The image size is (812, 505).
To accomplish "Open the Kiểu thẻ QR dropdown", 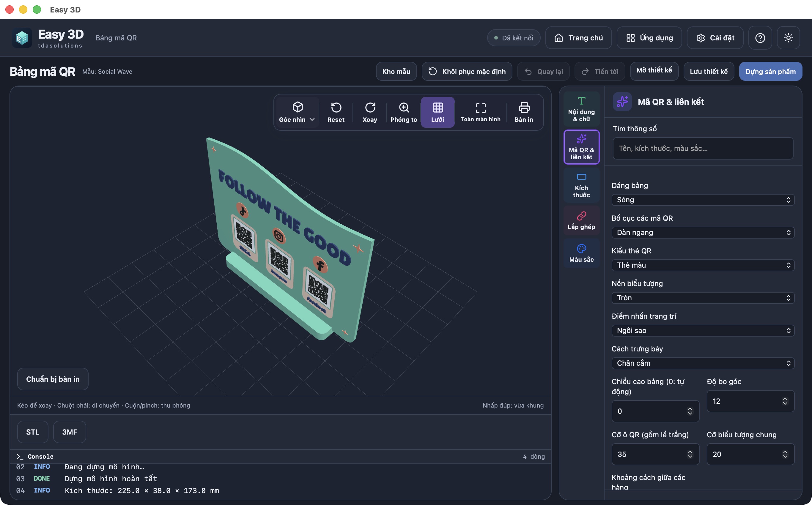I will click(703, 265).
